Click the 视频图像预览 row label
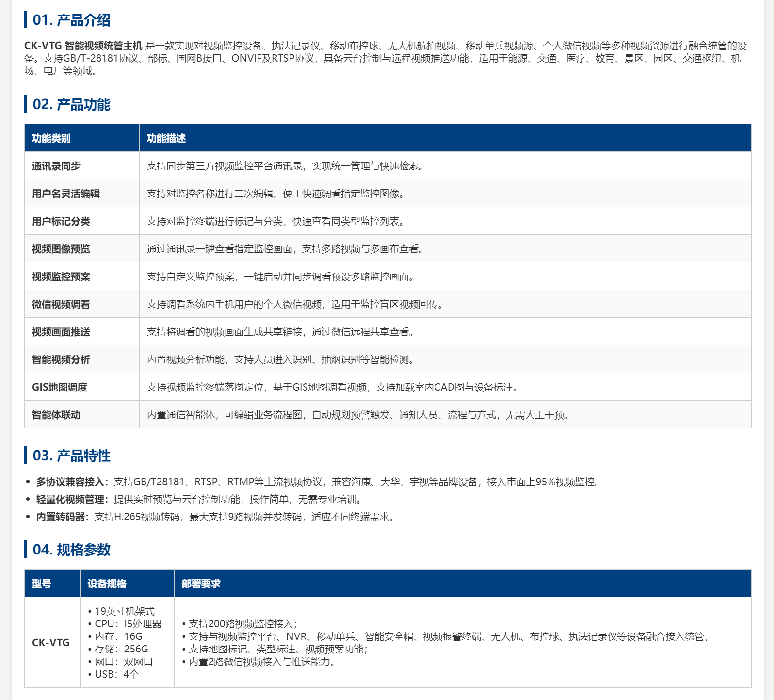Screen dimensions: 774x700 point(61,249)
